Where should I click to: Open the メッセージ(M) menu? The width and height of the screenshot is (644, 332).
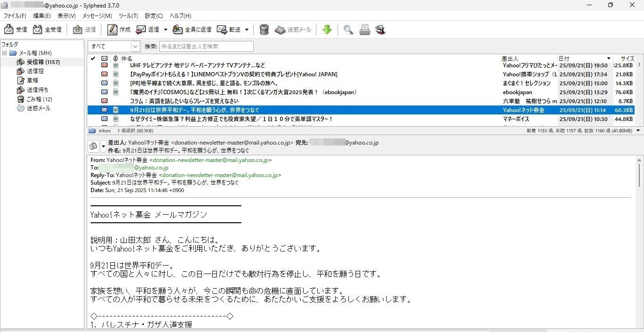click(97, 16)
